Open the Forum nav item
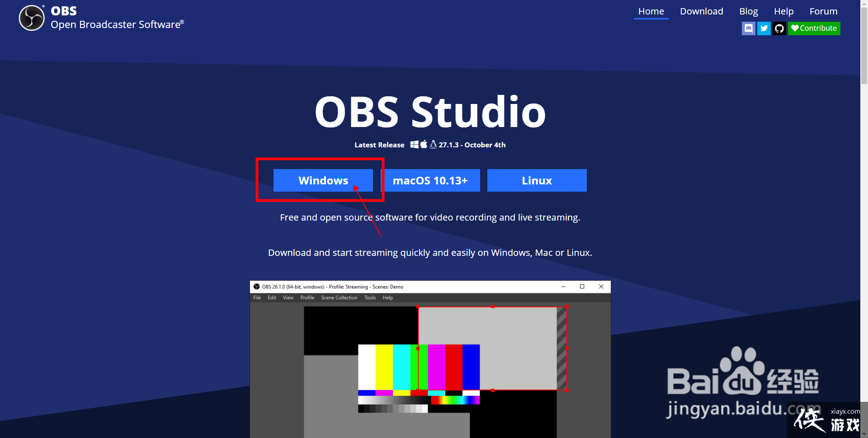This screenshot has height=438, width=868. click(x=823, y=11)
